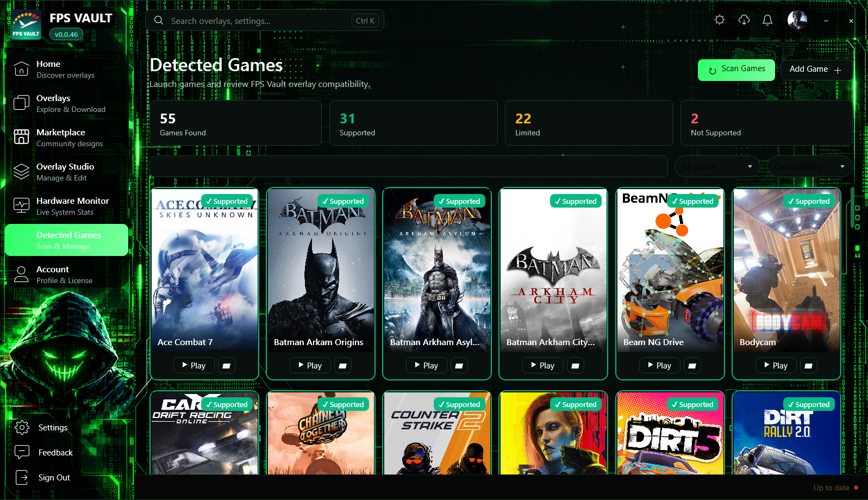Image resolution: width=868 pixels, height=500 pixels.
Task: Select the Dirt 5 game cover
Action: (670, 433)
